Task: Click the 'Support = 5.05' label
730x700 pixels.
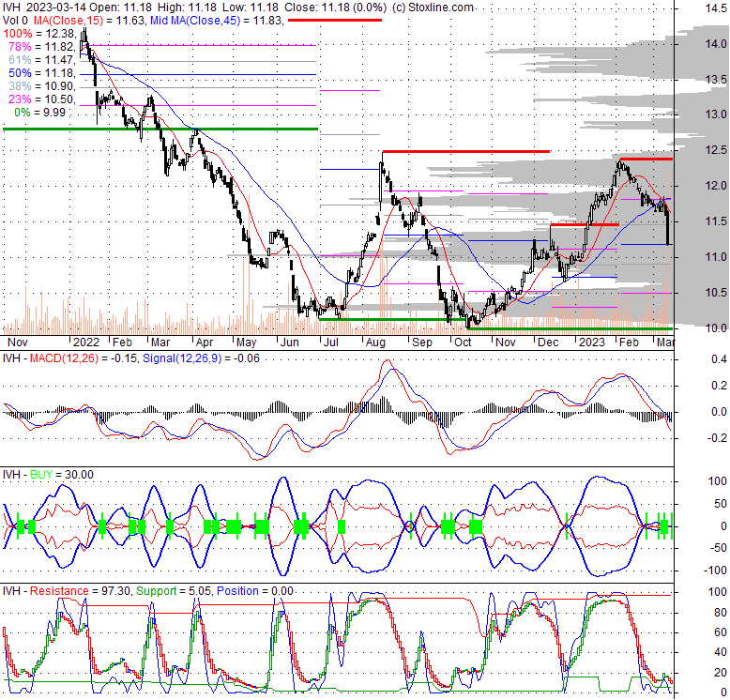Action: [175, 591]
